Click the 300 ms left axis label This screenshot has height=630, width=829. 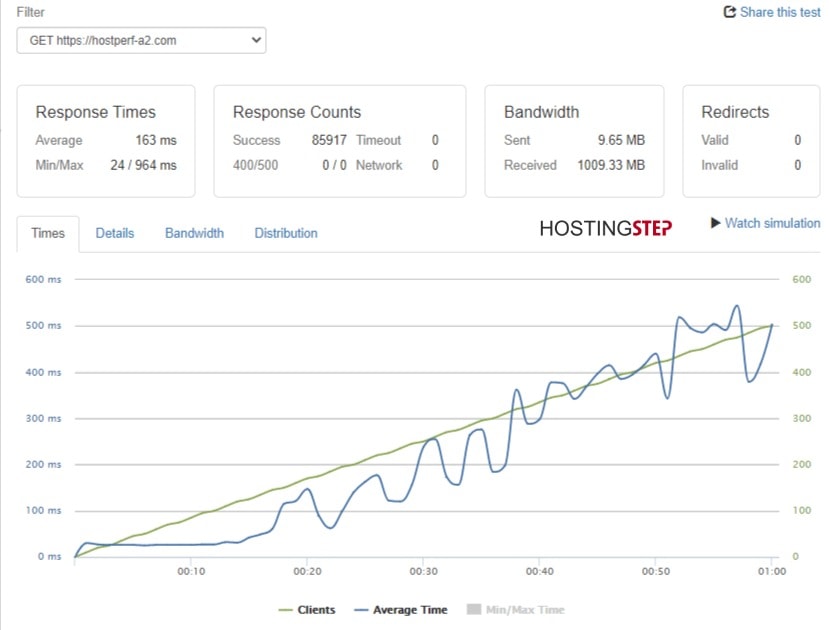click(43, 418)
